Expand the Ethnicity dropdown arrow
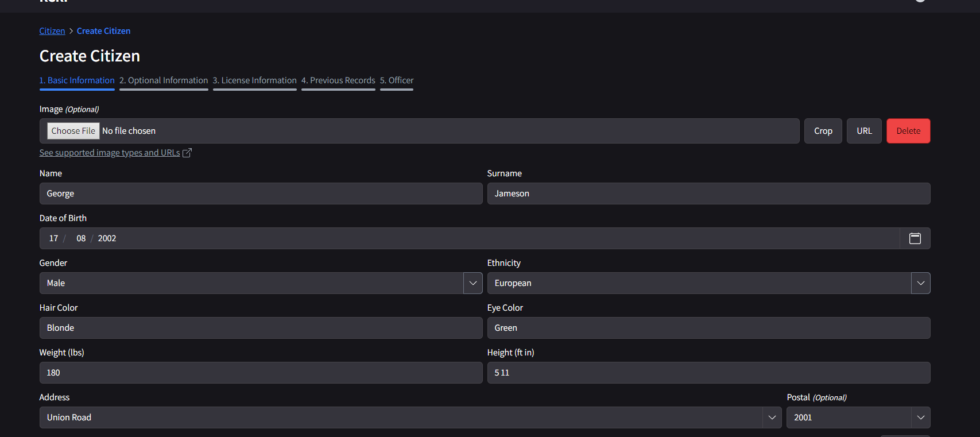The image size is (980, 437). coord(920,283)
